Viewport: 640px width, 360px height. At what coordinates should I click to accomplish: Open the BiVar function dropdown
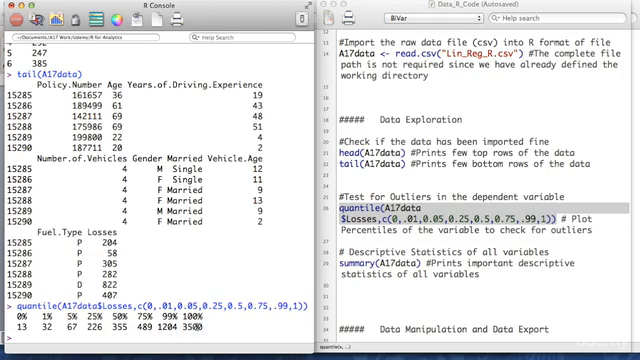click(x=434, y=18)
